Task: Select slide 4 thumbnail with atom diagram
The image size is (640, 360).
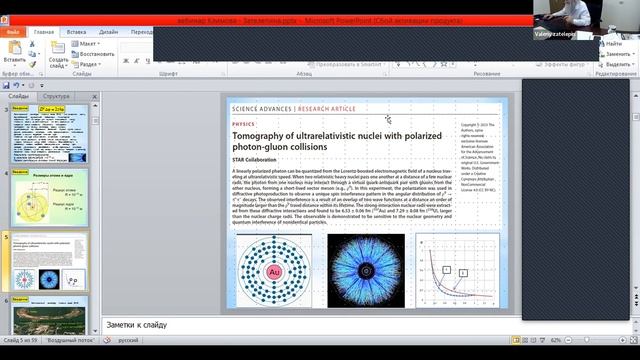Action: click(x=49, y=198)
